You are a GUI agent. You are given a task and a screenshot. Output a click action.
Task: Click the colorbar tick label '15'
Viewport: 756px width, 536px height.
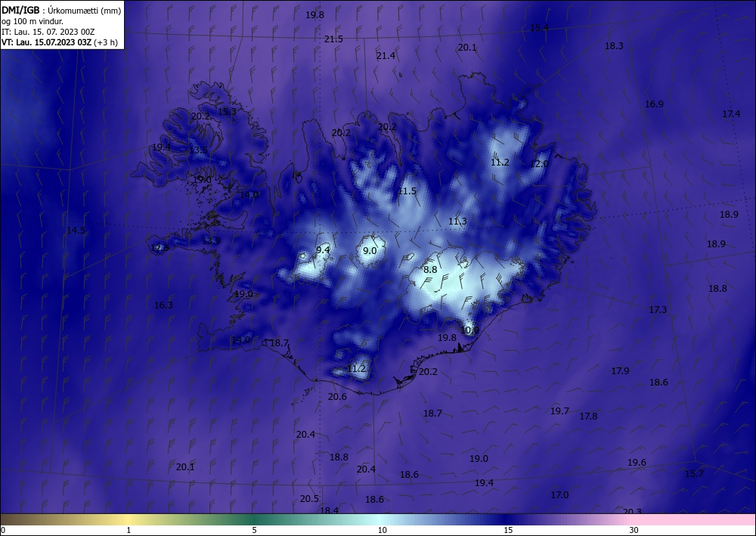coord(508,531)
